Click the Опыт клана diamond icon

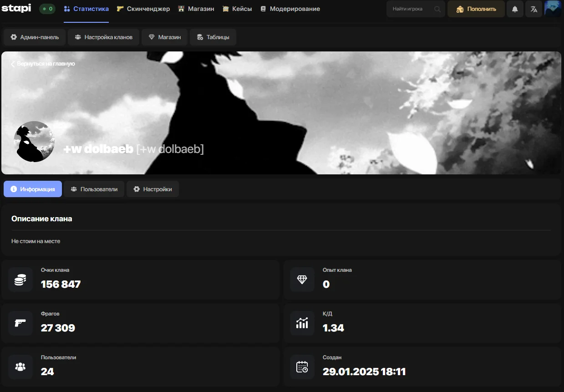[302, 280]
